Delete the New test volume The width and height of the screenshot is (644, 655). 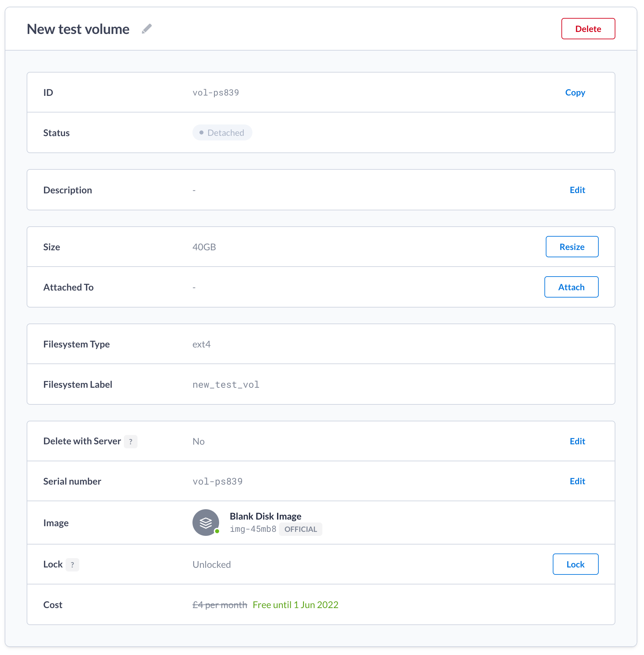point(588,29)
